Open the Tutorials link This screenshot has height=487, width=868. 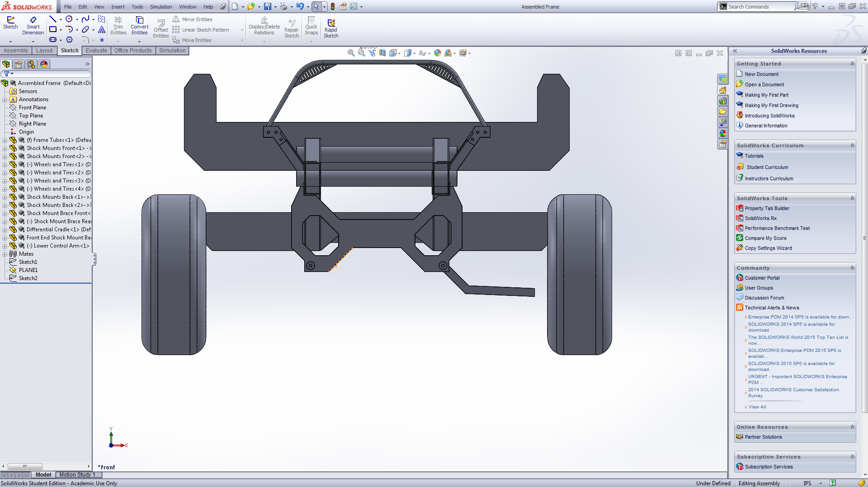click(x=754, y=156)
